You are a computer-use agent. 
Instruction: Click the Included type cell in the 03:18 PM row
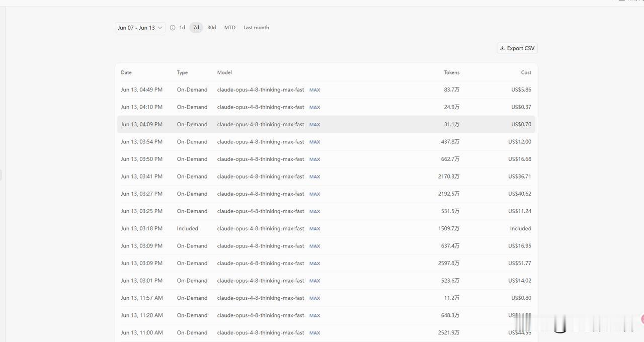pos(187,228)
